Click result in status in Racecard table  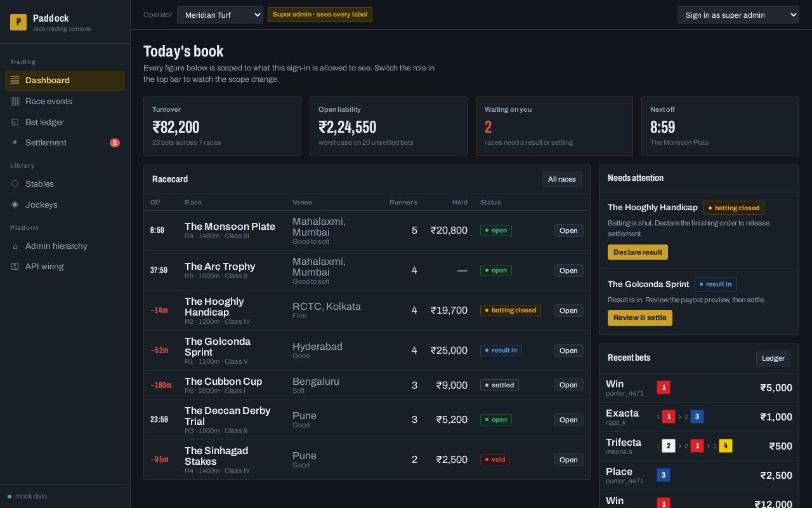501,351
